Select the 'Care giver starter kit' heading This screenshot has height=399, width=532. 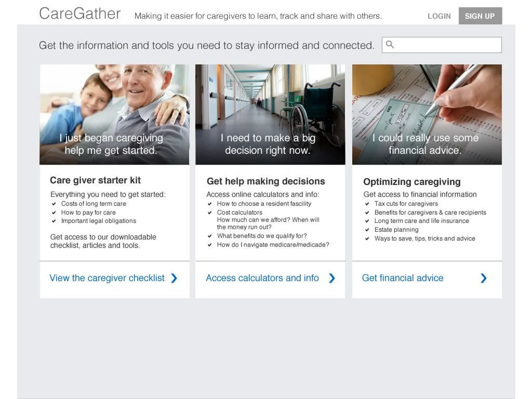[x=95, y=180]
